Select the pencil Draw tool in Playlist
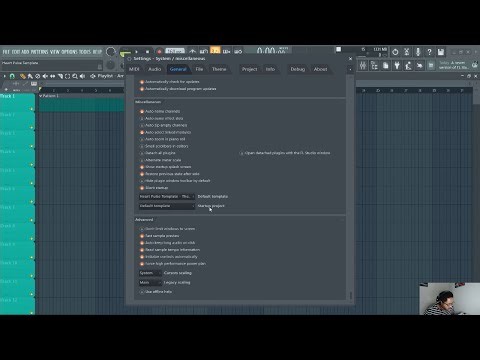Viewport: 480px width, 360px height. [23, 76]
